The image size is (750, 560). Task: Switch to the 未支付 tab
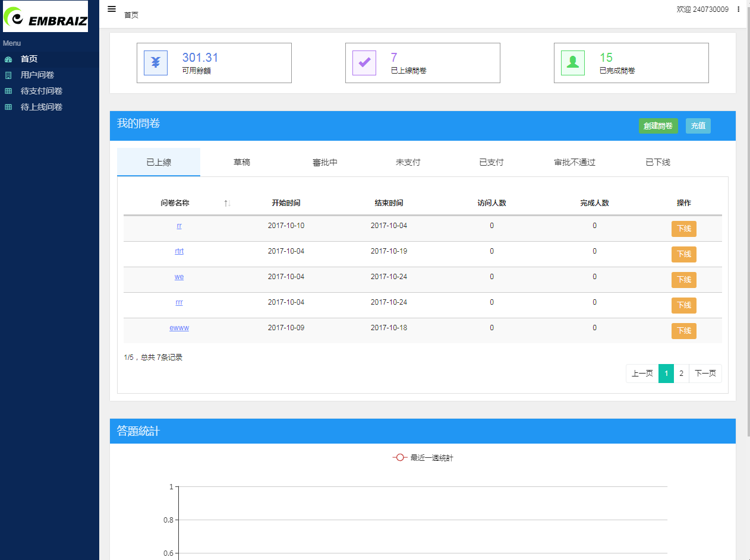pos(408,162)
